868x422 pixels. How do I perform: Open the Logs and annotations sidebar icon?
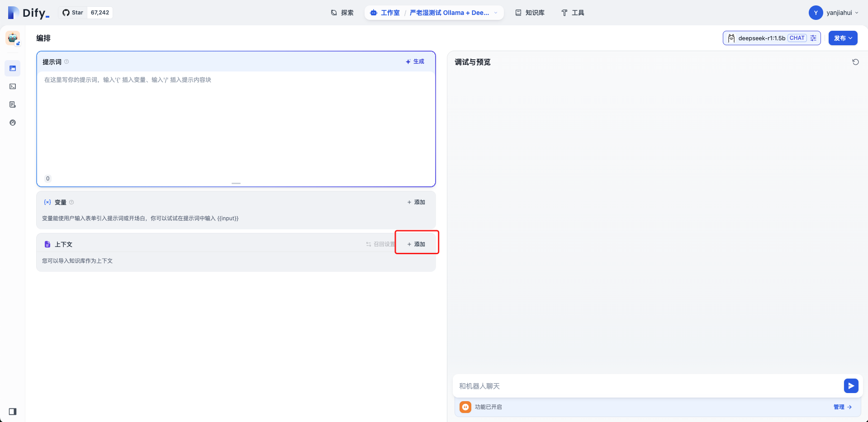point(13,104)
